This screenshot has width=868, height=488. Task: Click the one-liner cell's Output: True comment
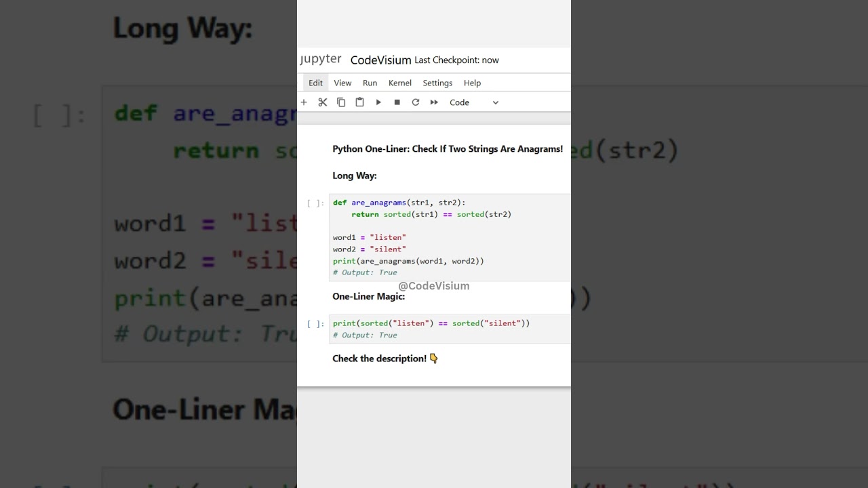coord(365,335)
